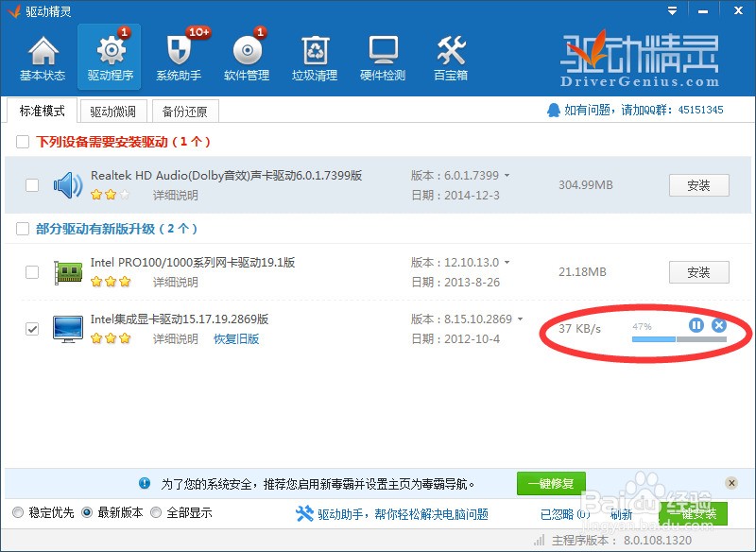
Task: Open the 垃圾清理 recycle bin section
Action: [x=315, y=58]
